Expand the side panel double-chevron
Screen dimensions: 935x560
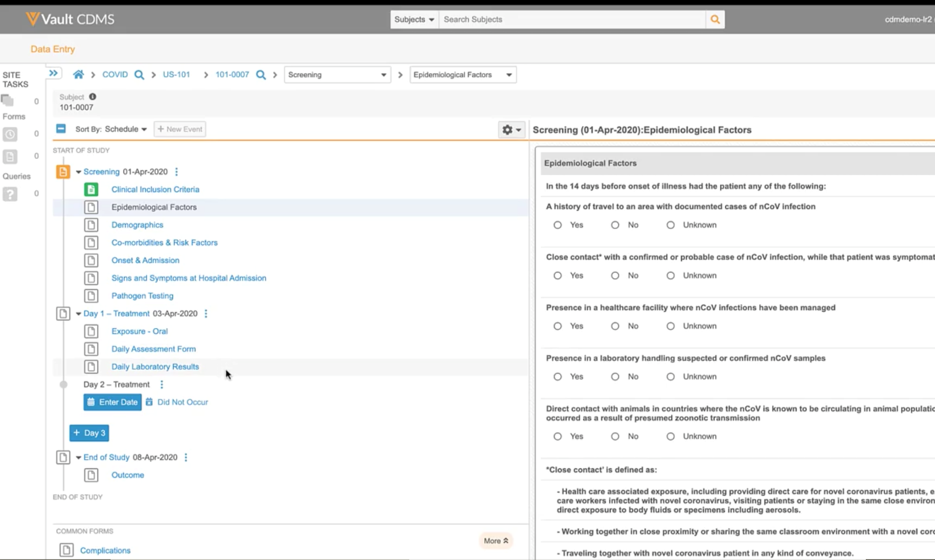[53, 73]
